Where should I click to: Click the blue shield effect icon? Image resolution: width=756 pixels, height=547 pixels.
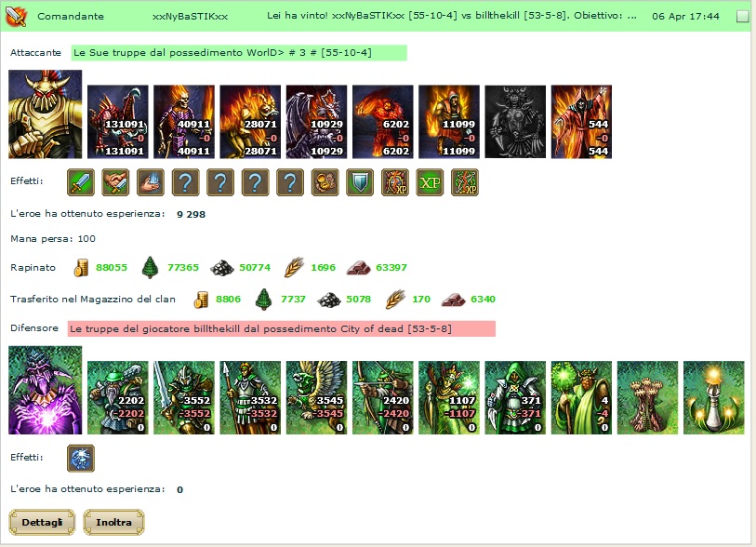click(x=360, y=182)
